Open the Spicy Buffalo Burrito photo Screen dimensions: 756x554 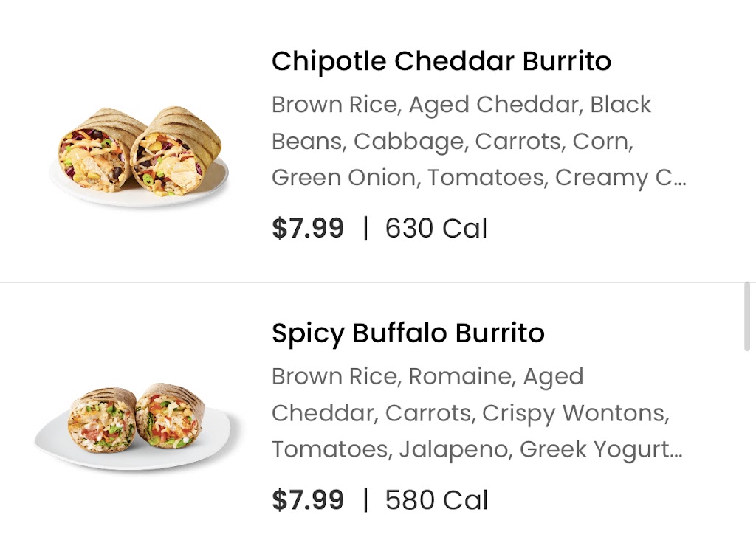pos(138,427)
